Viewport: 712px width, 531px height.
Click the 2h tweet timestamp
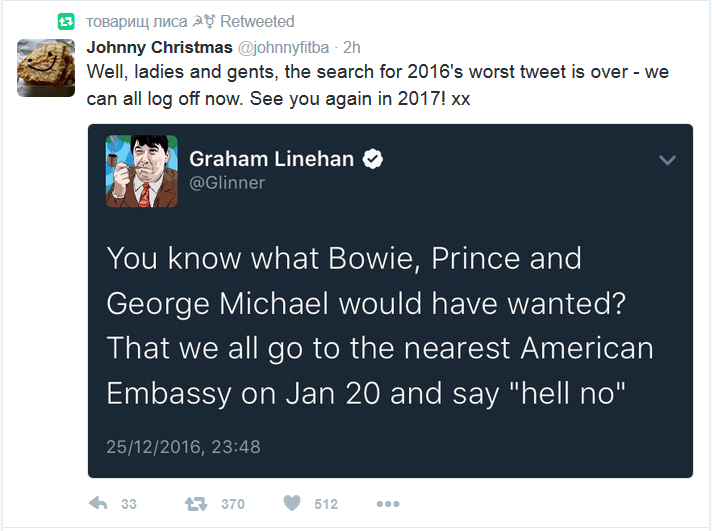point(352,47)
